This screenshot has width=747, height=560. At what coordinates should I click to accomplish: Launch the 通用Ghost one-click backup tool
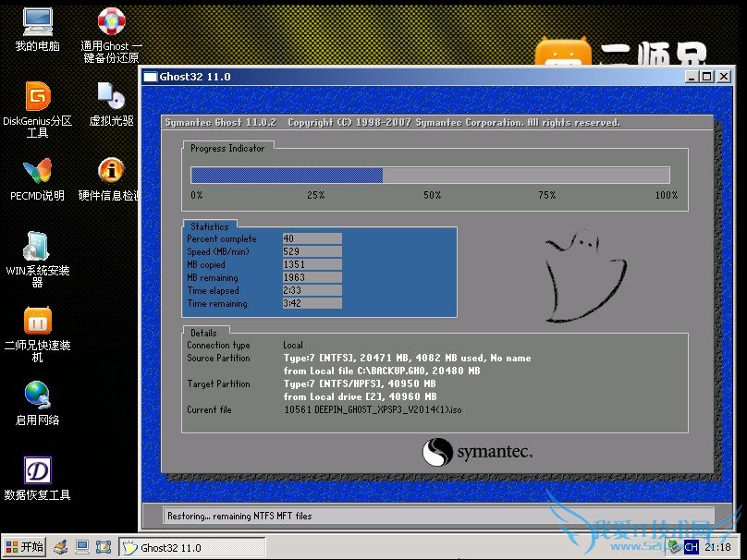coord(110,25)
